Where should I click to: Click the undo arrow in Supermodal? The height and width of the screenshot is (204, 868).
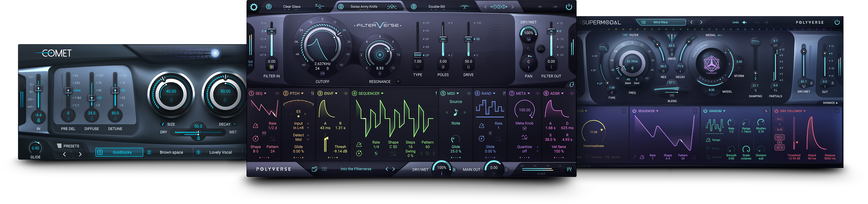[744, 23]
